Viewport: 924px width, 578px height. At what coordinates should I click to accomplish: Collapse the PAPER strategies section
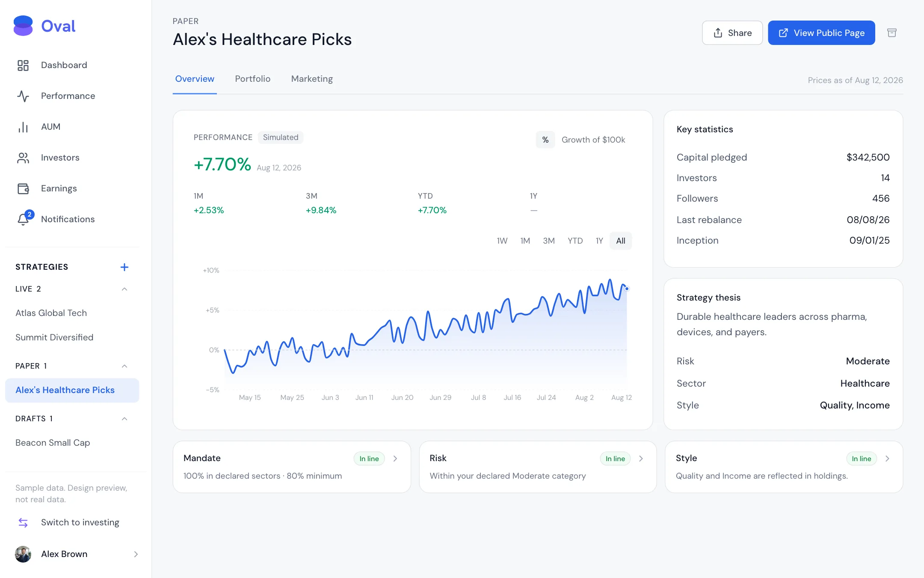point(124,366)
